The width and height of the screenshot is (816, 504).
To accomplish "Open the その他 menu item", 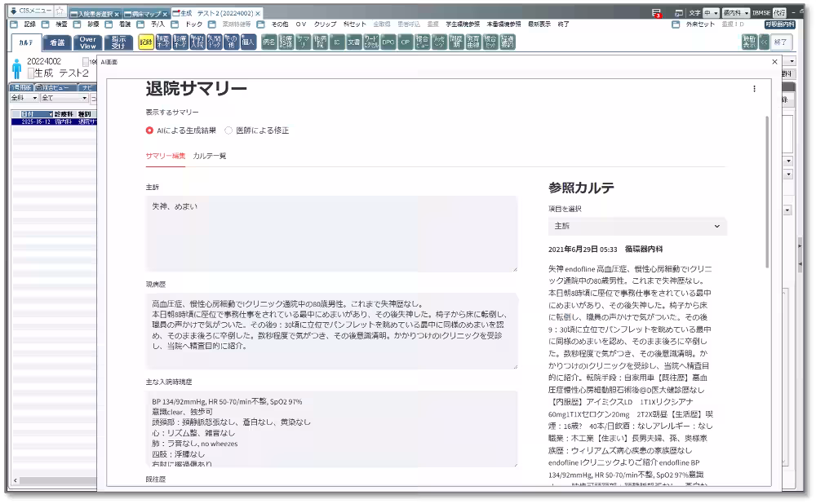I will 277,24.
